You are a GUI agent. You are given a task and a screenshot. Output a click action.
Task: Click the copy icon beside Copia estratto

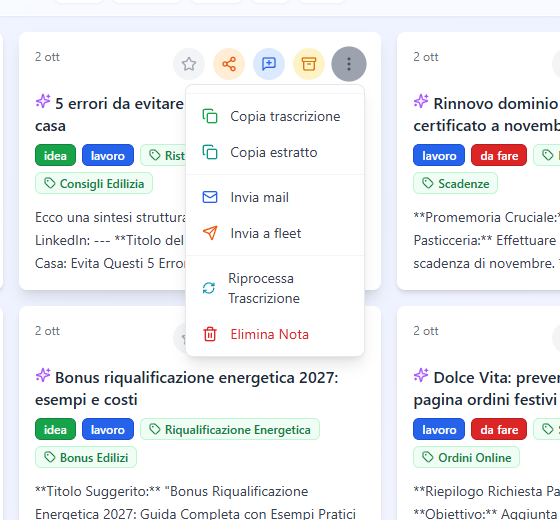pos(210,152)
